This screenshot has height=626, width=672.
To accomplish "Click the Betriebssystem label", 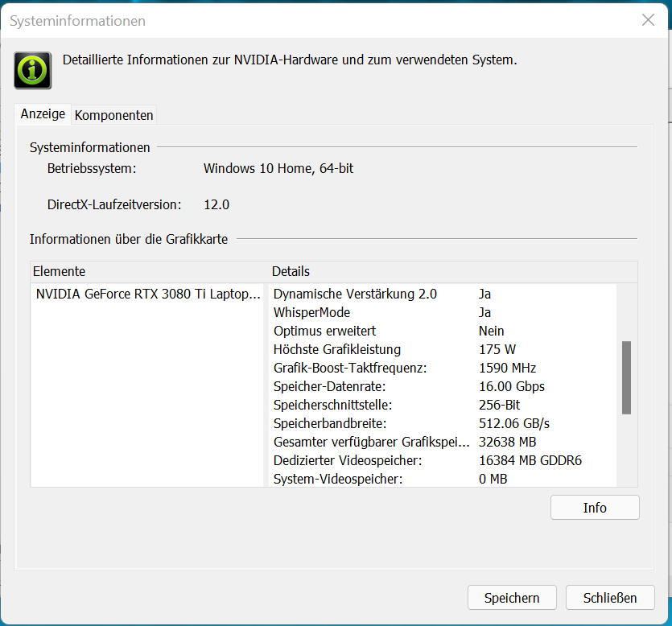I will coord(92,168).
